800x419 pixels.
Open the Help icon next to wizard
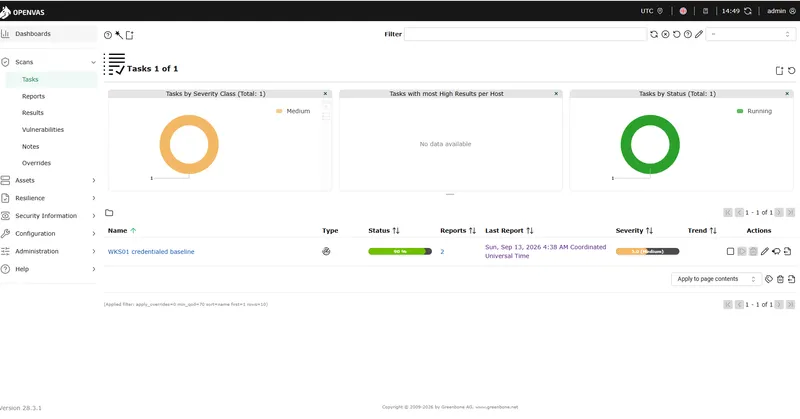click(108, 35)
